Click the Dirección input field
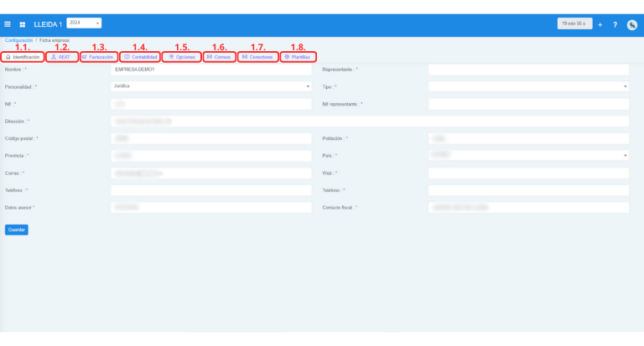This screenshot has width=644, height=346. coord(370,121)
